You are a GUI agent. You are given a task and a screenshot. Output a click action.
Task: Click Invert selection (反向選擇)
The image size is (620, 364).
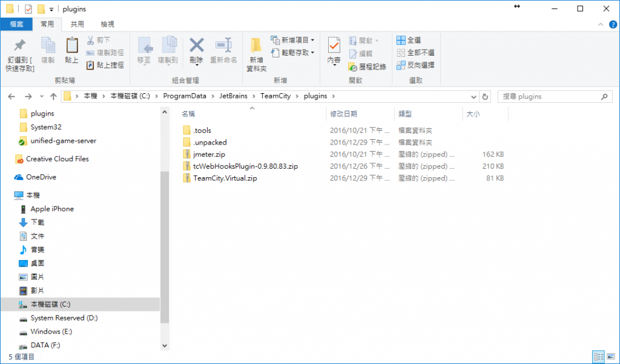click(415, 65)
